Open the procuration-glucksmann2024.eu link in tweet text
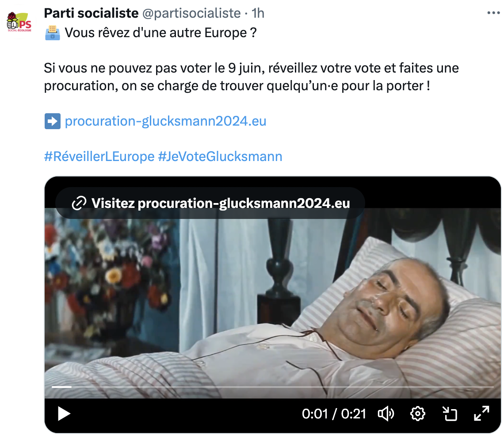 click(x=165, y=121)
